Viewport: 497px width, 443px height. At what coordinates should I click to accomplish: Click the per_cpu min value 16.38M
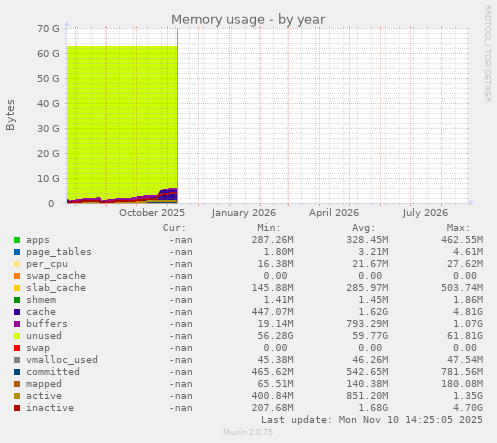tap(275, 264)
